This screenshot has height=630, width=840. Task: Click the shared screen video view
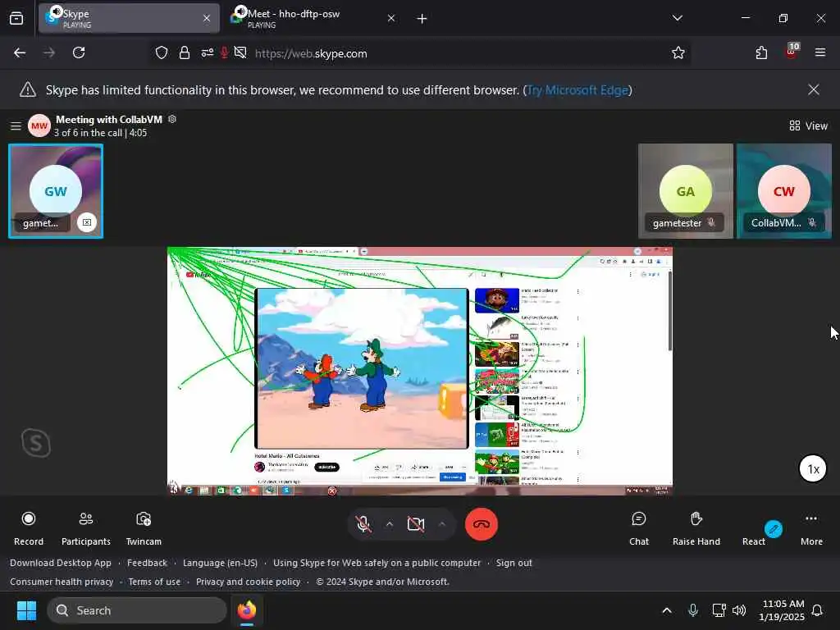[x=419, y=371]
